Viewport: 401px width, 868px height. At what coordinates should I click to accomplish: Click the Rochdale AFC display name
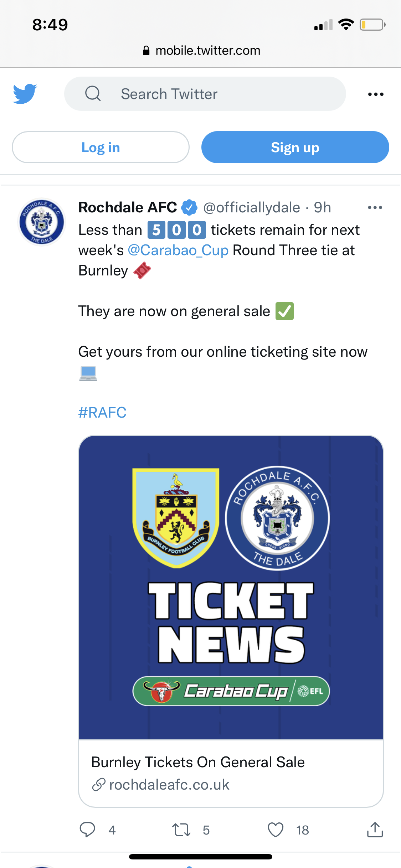point(128,207)
